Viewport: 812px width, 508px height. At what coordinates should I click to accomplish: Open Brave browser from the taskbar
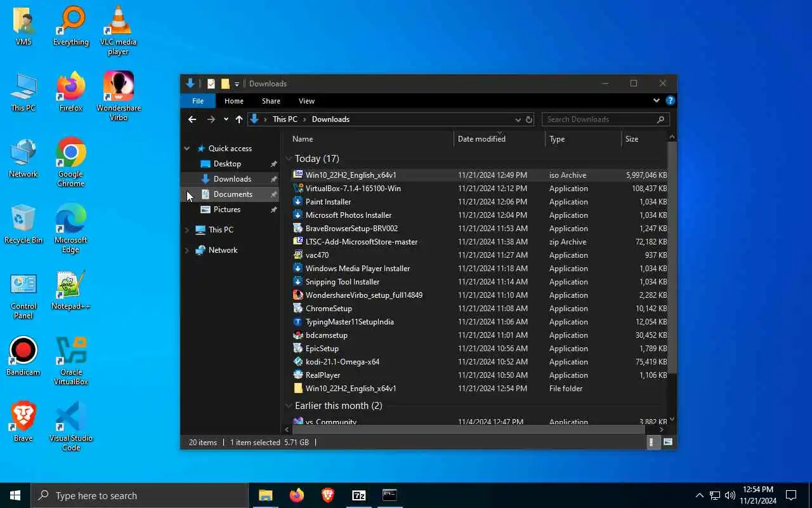tap(327, 495)
